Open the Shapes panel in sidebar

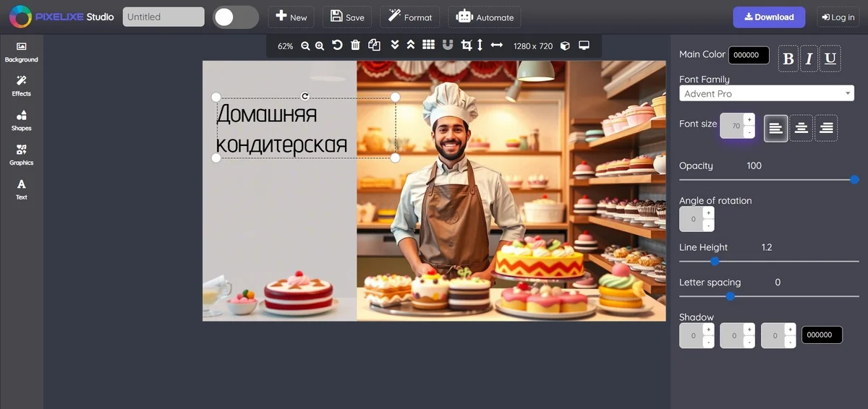click(x=22, y=120)
